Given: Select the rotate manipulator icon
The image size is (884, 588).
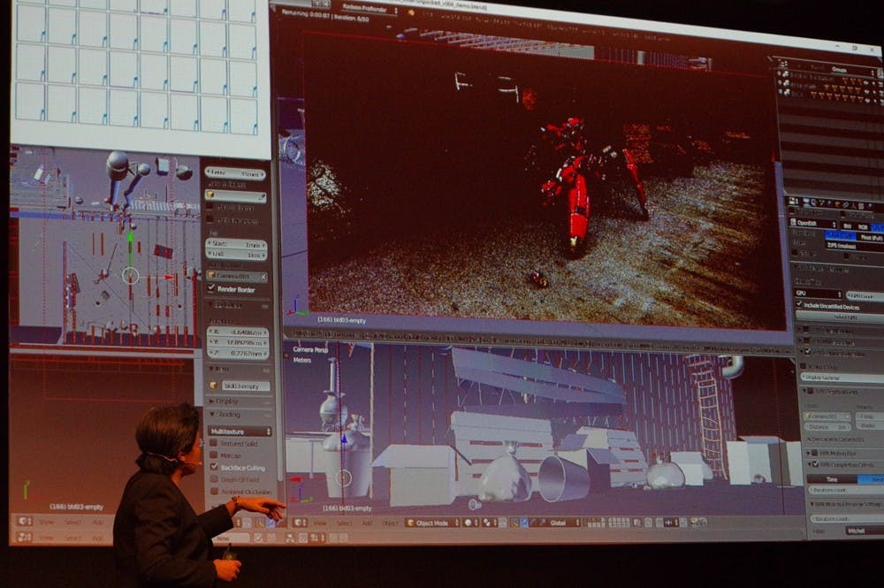Looking at the screenshot, I should (x=533, y=523).
